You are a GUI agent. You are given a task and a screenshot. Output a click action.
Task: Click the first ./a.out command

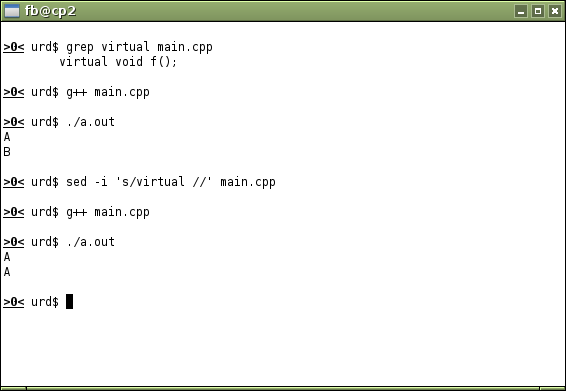point(90,122)
